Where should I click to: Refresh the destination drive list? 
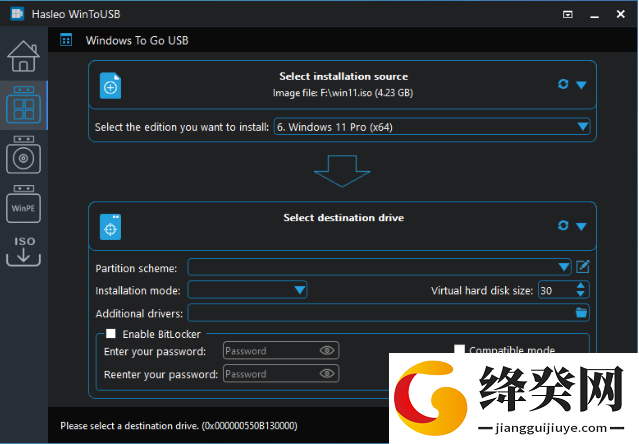[563, 225]
